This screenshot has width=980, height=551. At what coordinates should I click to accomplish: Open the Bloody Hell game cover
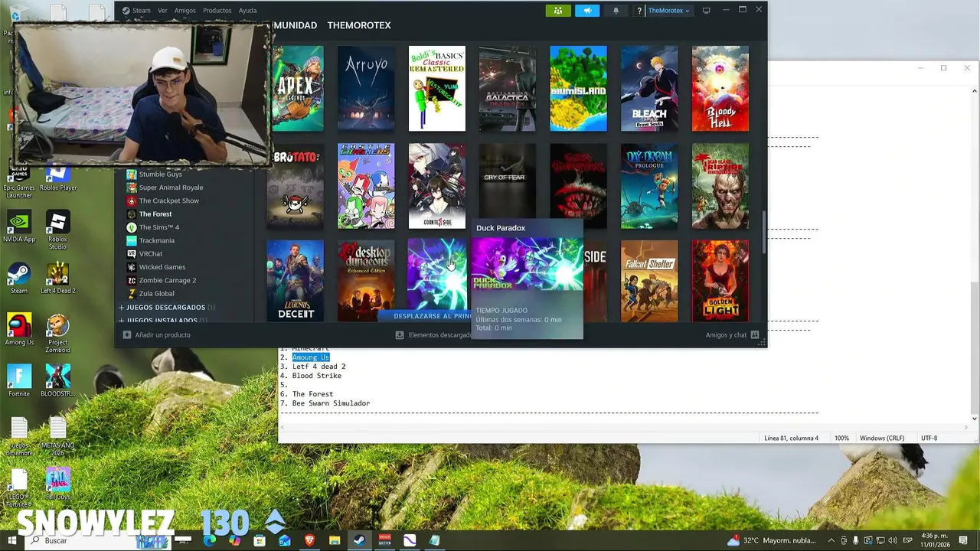pyautogui.click(x=720, y=88)
